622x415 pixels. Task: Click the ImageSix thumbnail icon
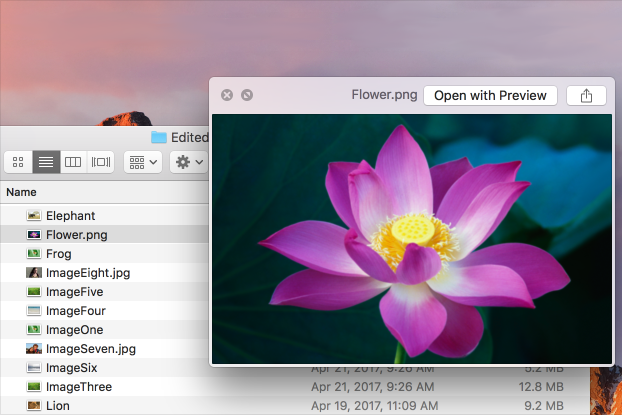[x=34, y=368]
